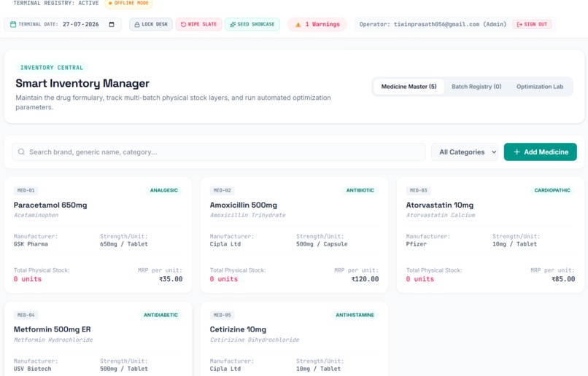Click the Pfizer manufacturer text
Screen dimensions: 588x376
[x=417, y=244]
